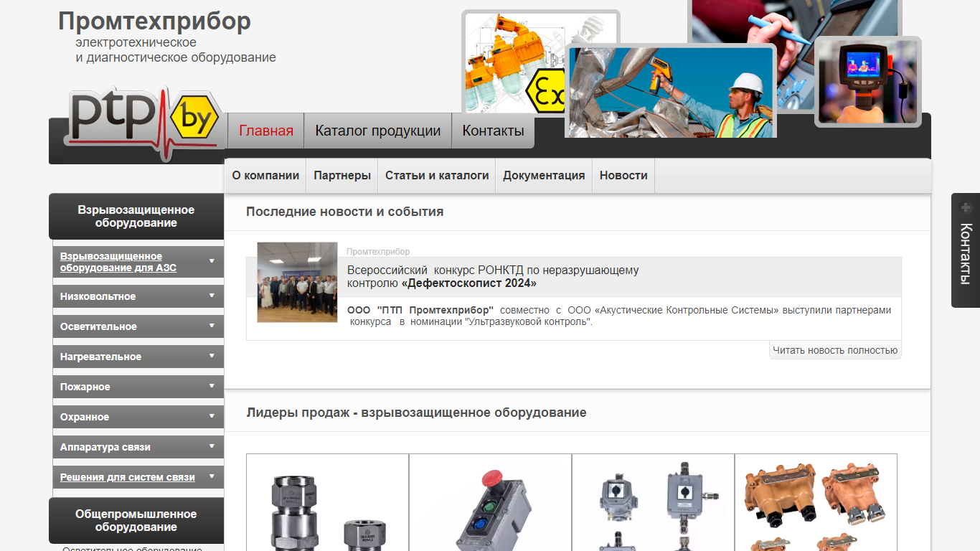Image resolution: width=980 pixels, height=551 pixels.
Task: Expand arrow next to Охранное
Action: pyautogui.click(x=212, y=416)
